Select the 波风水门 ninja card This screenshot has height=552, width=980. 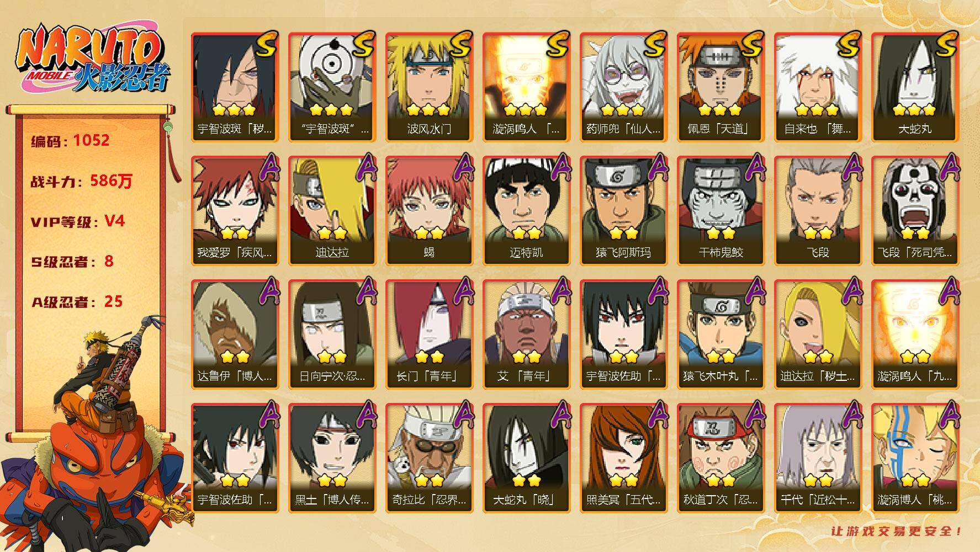click(x=429, y=87)
